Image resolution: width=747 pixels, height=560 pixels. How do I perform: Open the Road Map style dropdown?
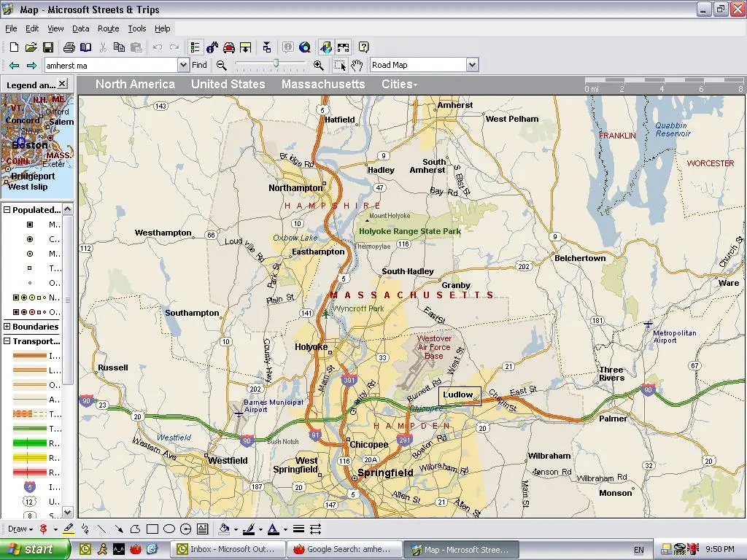click(x=473, y=64)
